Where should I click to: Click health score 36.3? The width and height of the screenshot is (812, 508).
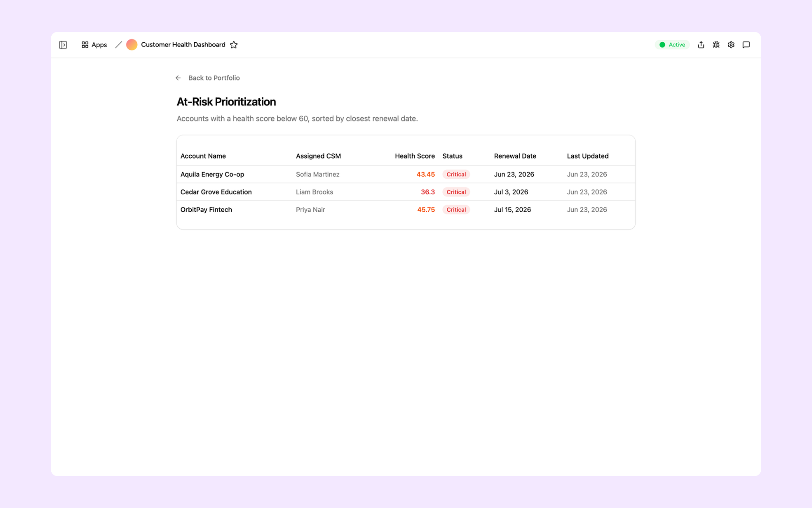pyautogui.click(x=428, y=192)
